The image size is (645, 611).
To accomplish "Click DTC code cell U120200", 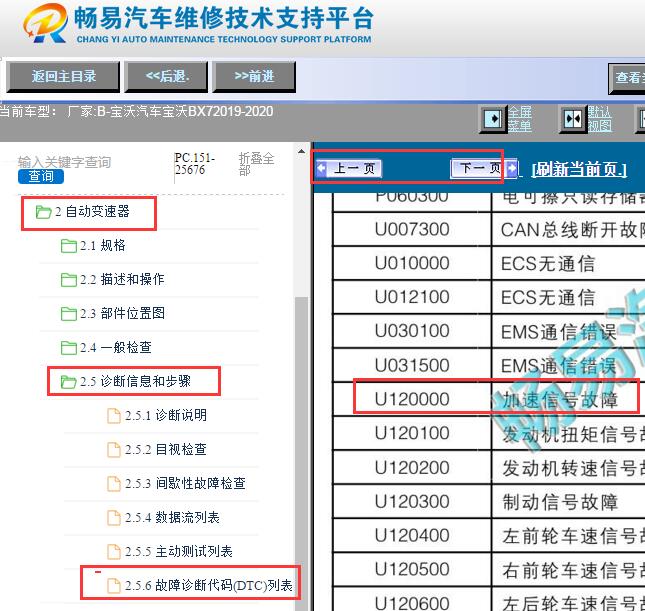I will tap(412, 467).
